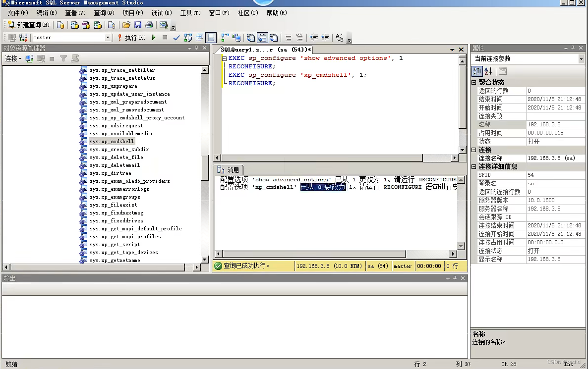Open the master database combo box
The width and height of the screenshot is (588, 369).
tap(71, 38)
